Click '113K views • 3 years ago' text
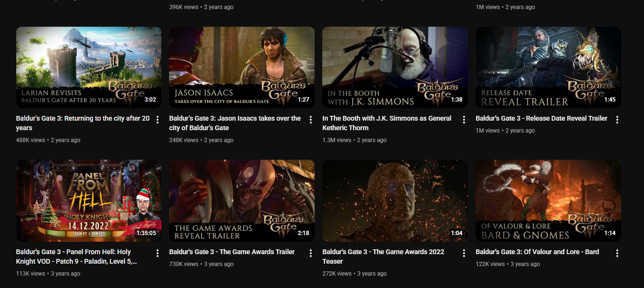 [48, 274]
